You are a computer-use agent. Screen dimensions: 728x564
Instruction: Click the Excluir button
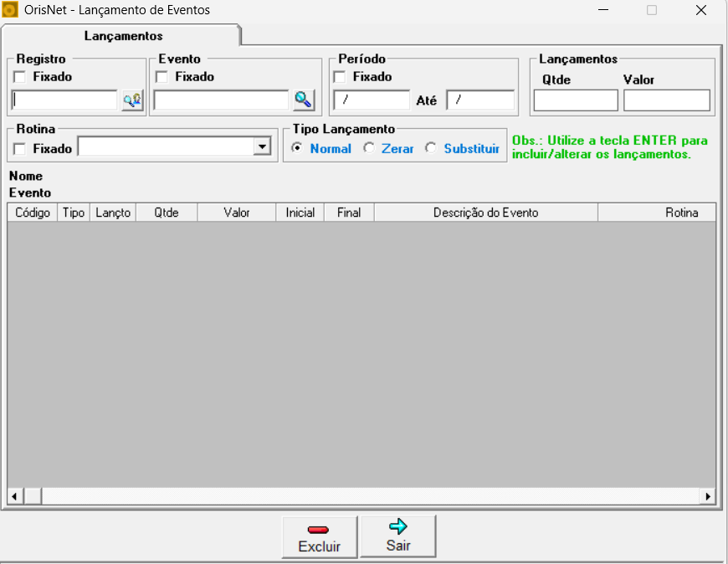click(x=320, y=537)
